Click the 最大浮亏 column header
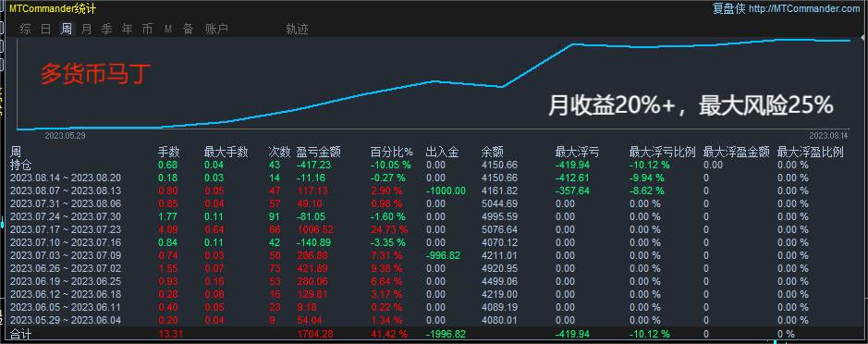868x344 pixels. pos(578,153)
